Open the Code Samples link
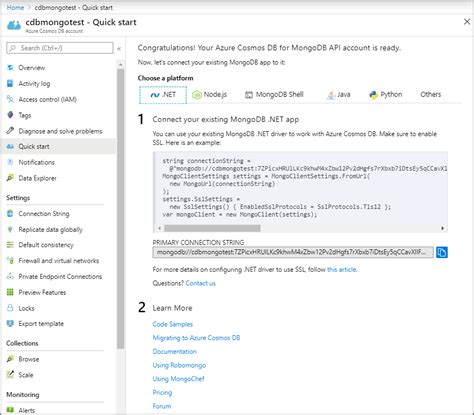474x415 pixels. tap(173, 324)
